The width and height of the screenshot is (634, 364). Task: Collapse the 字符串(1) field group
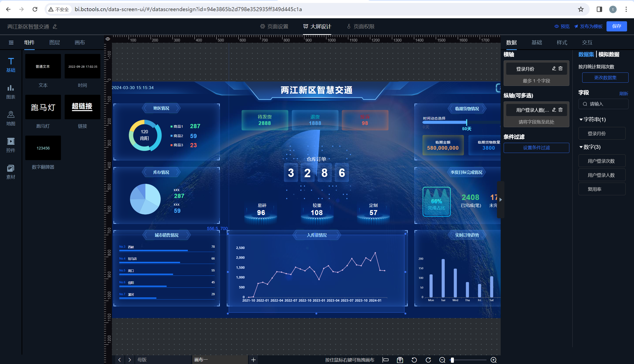point(581,120)
